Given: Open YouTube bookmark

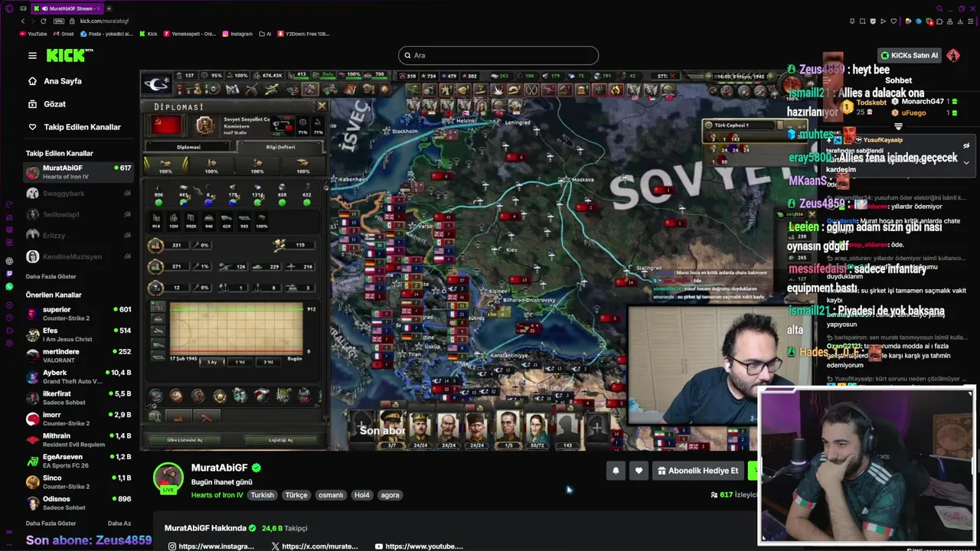Looking at the screenshot, I should 32,34.
